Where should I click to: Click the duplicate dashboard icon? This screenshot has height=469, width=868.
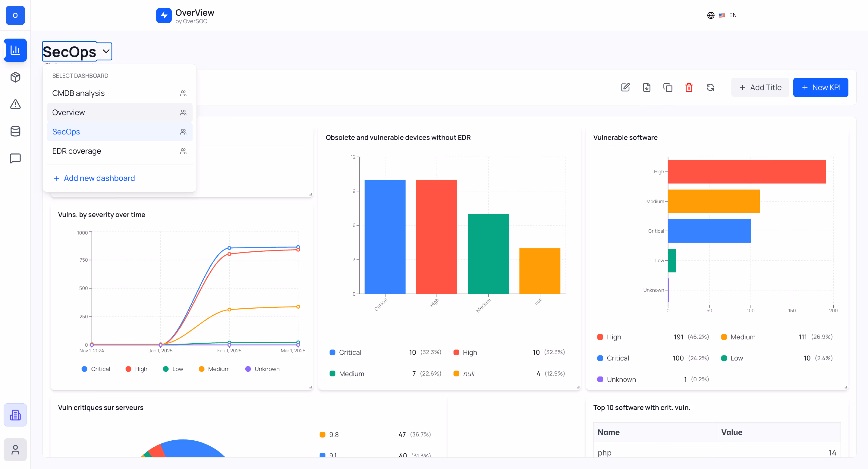tap(668, 88)
